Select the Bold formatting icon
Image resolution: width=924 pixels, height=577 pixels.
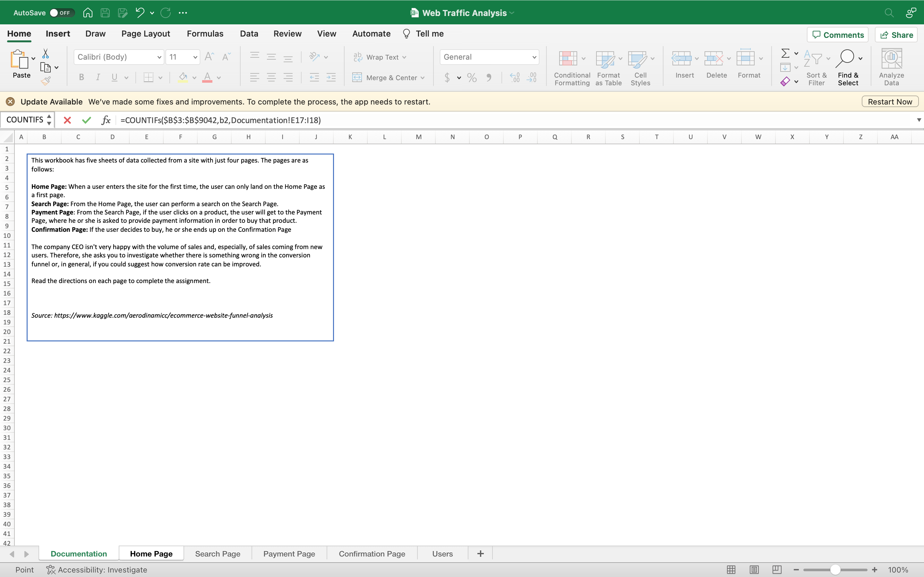(81, 78)
